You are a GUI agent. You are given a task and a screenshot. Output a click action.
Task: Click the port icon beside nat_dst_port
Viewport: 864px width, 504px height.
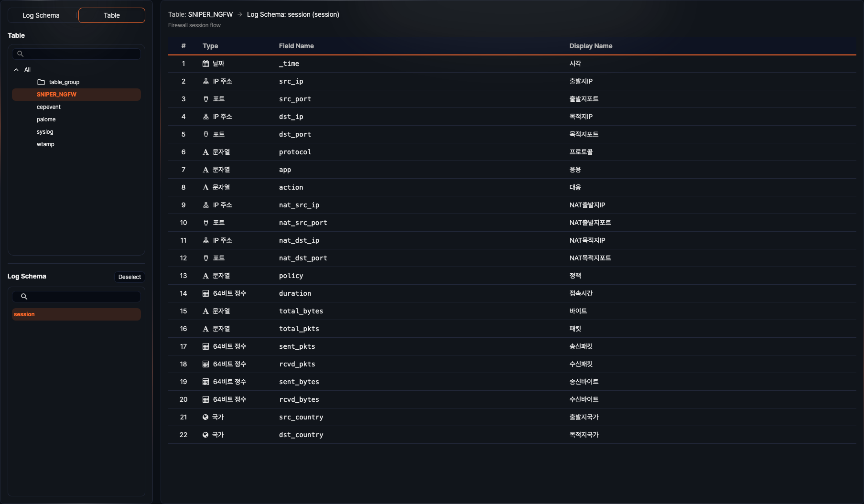(205, 258)
